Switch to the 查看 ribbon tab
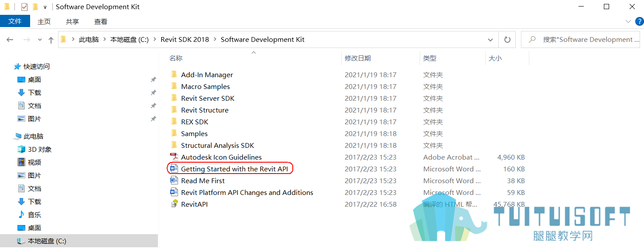The width and height of the screenshot is (644, 249). coord(101,21)
